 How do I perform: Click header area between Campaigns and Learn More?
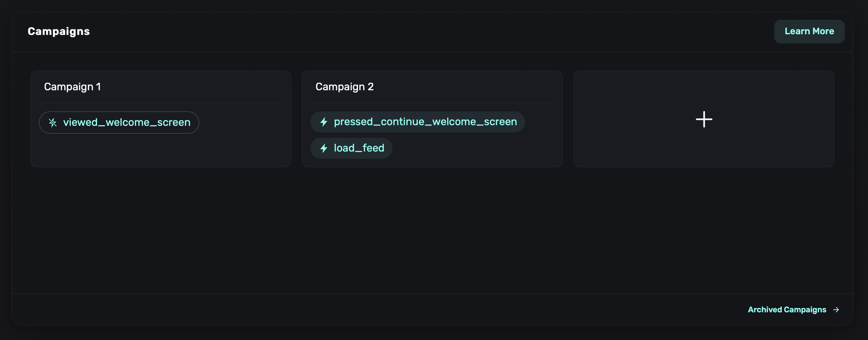click(x=431, y=31)
